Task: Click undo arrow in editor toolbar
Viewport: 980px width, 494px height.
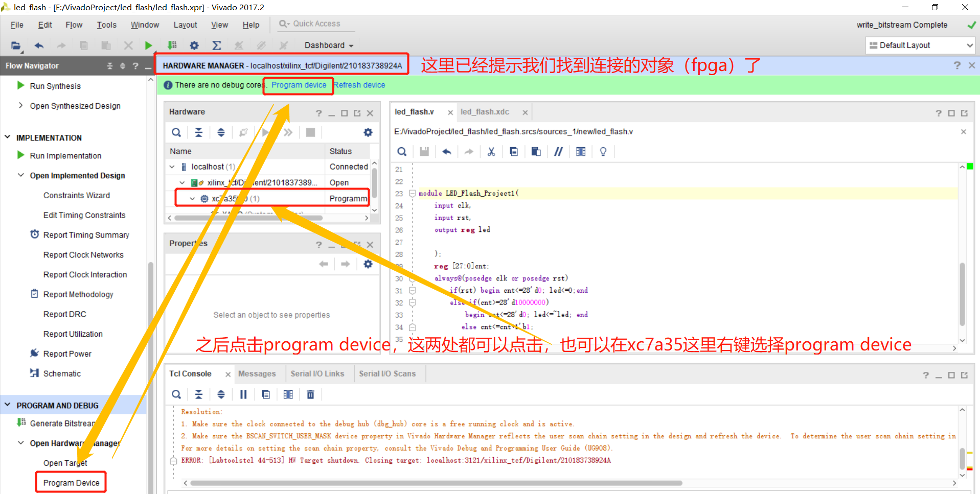Action: (447, 151)
